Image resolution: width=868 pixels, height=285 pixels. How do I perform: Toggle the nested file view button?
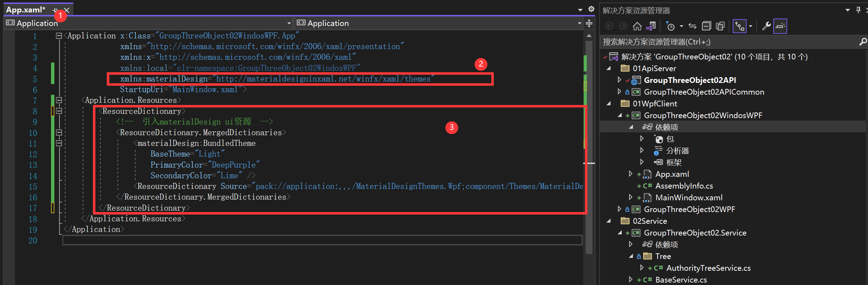(x=740, y=26)
